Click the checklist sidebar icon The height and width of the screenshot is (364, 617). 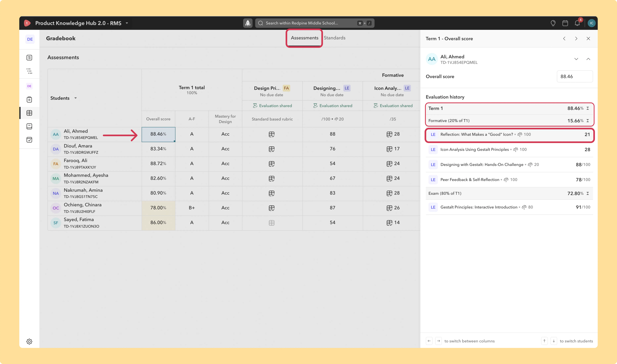tap(29, 140)
